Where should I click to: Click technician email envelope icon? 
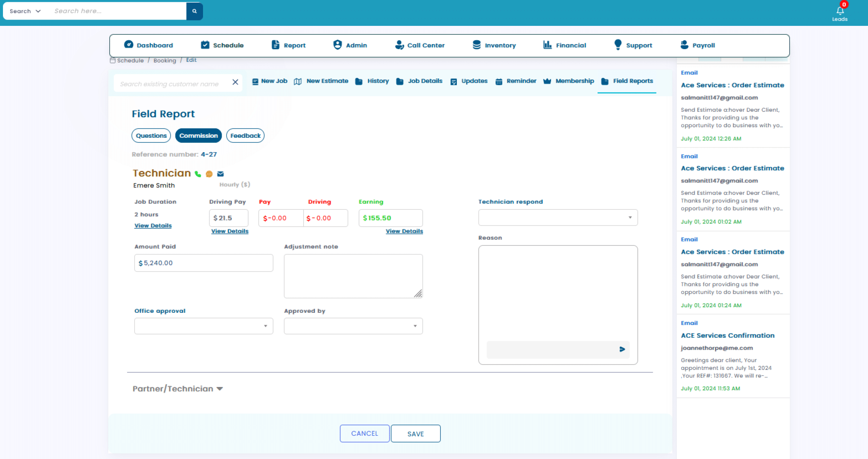coord(220,174)
